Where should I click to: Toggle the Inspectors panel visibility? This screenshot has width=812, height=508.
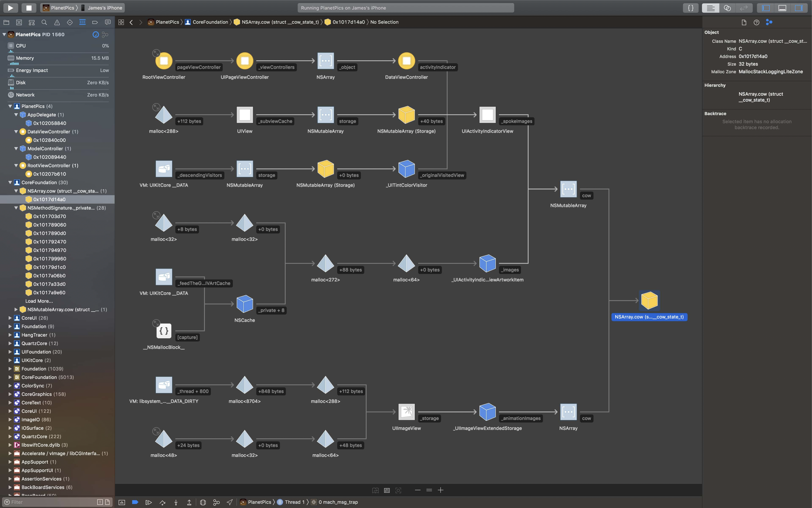tap(798, 8)
